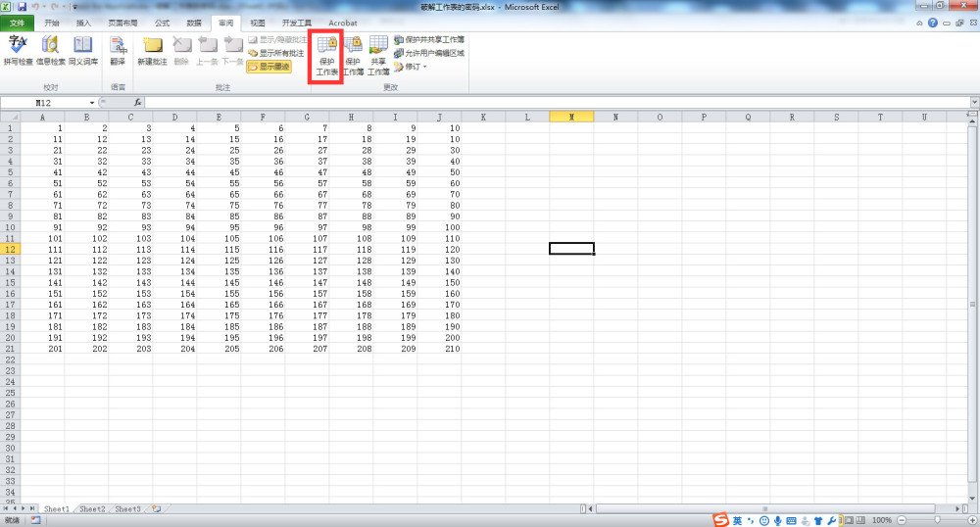Click the horizontal scrollbar thumb
Screen dimensions: 980x527
tap(763, 509)
